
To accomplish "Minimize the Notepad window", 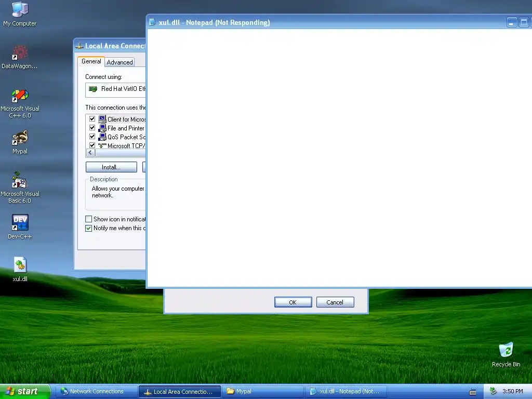I will (x=512, y=23).
